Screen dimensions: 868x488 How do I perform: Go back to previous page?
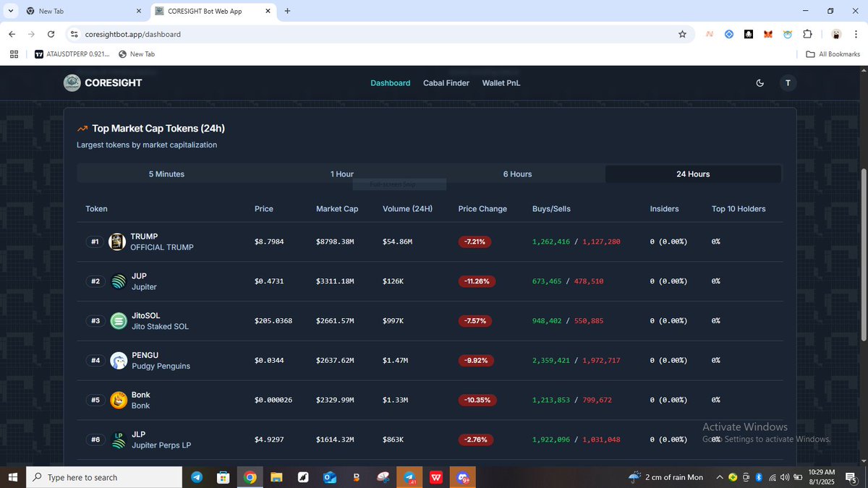(12, 34)
